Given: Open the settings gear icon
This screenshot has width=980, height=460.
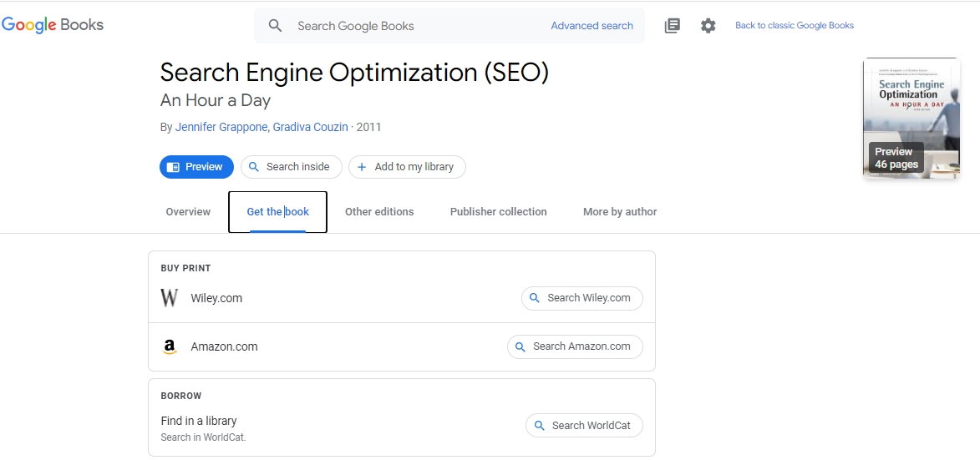Looking at the screenshot, I should coord(708,26).
